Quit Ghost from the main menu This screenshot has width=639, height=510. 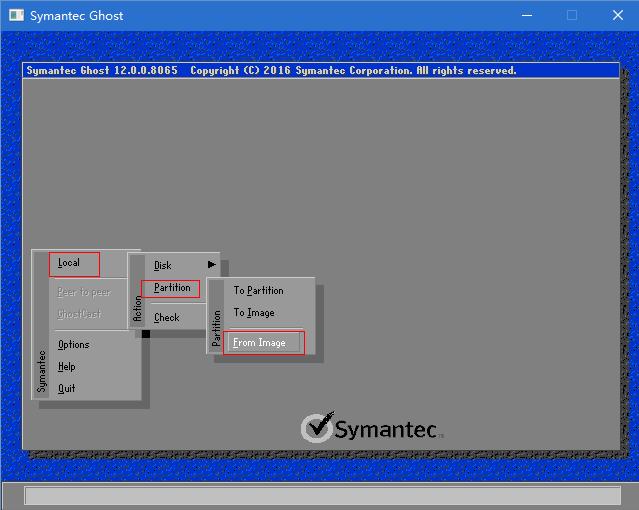click(x=66, y=389)
